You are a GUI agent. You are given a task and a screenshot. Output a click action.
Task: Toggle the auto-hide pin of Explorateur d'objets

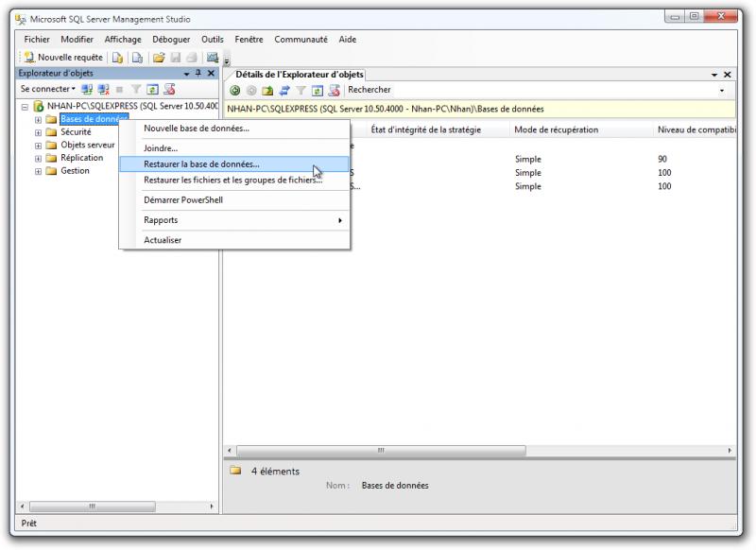pos(198,74)
